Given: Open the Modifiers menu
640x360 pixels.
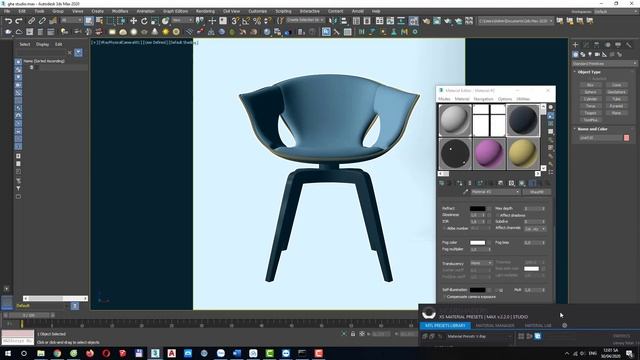Looking at the screenshot, I should [120, 11].
